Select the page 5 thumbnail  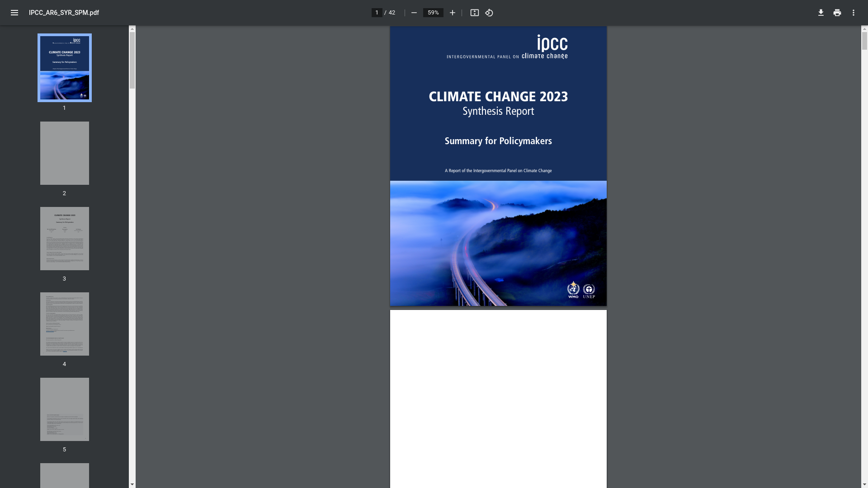(65, 409)
